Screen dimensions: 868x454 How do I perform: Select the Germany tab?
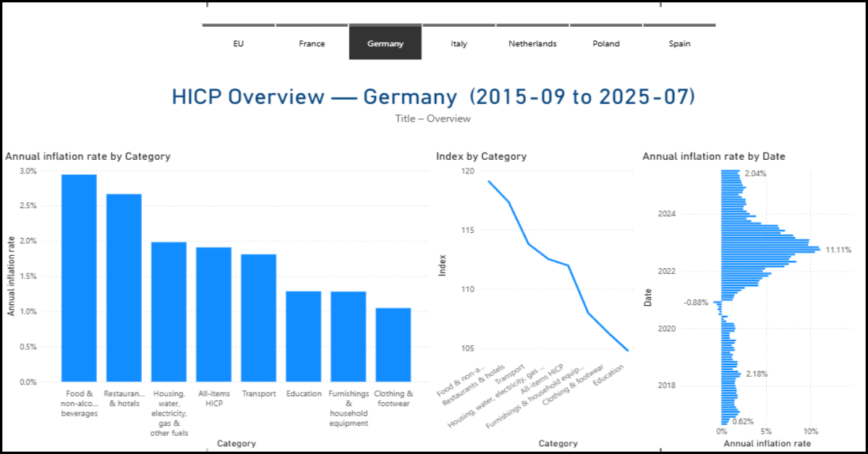[x=385, y=43]
